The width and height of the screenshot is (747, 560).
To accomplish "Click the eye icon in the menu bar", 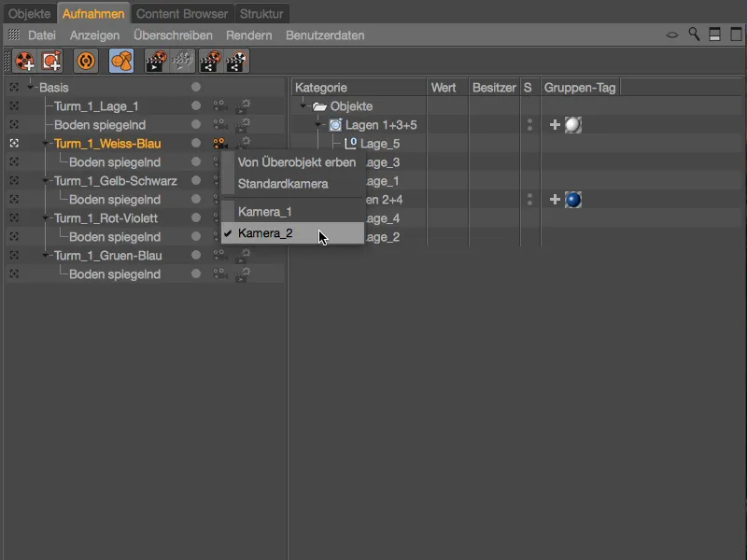I will pyautogui.click(x=671, y=35).
